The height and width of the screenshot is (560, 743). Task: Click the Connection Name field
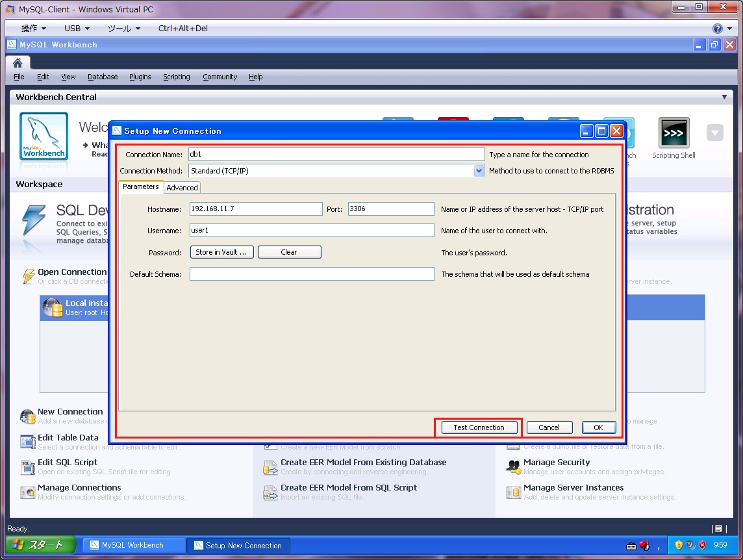336,154
